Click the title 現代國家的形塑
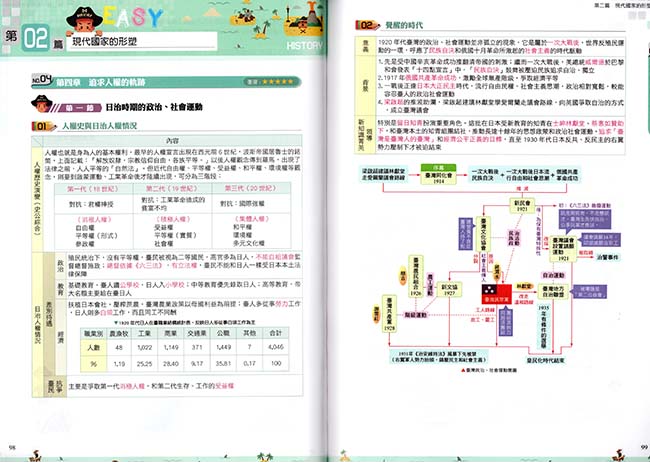Image resolution: width=650 pixels, height=462 pixels. coord(104,41)
